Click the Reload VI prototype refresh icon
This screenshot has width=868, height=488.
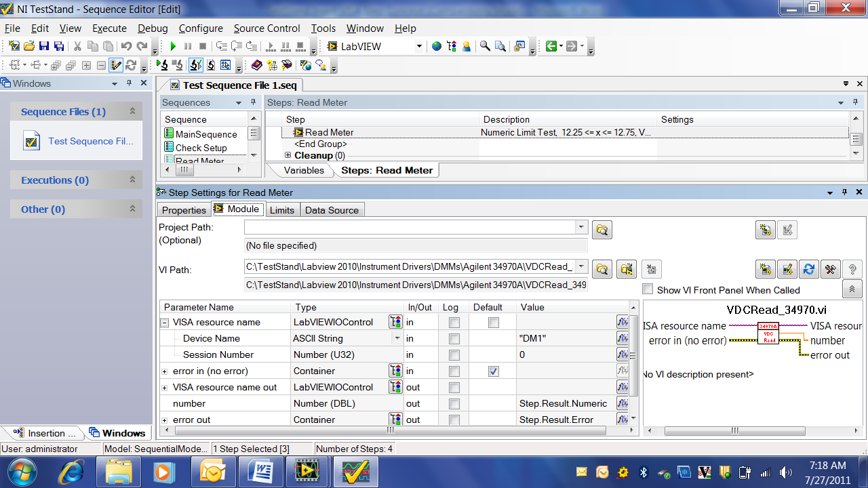pyautogui.click(x=808, y=269)
